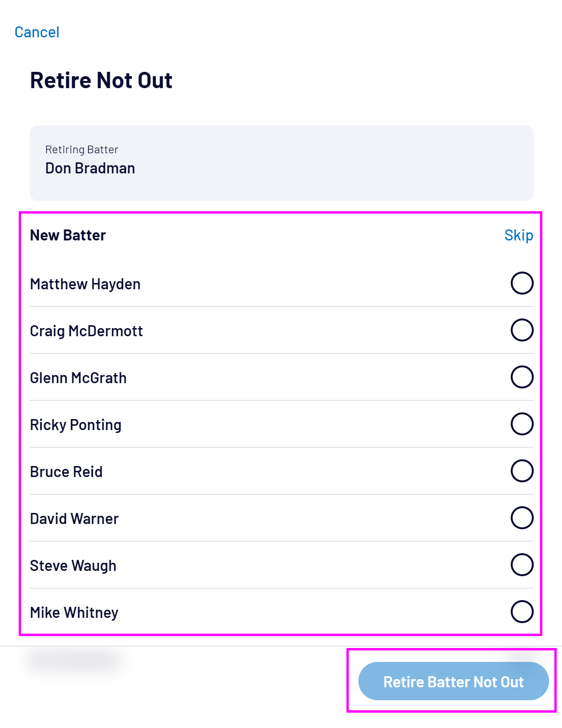Select David Warner's radio button
The width and height of the screenshot is (562, 728).
(522, 518)
